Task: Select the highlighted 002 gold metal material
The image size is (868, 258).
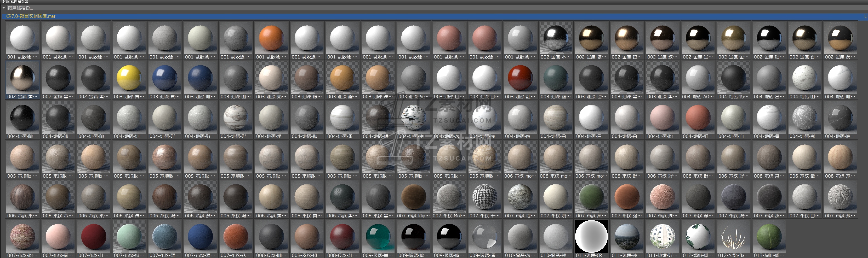Action: (22, 78)
